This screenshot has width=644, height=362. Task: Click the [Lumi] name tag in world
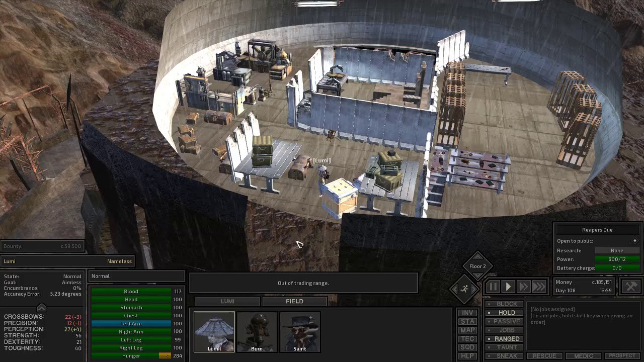[322, 161]
